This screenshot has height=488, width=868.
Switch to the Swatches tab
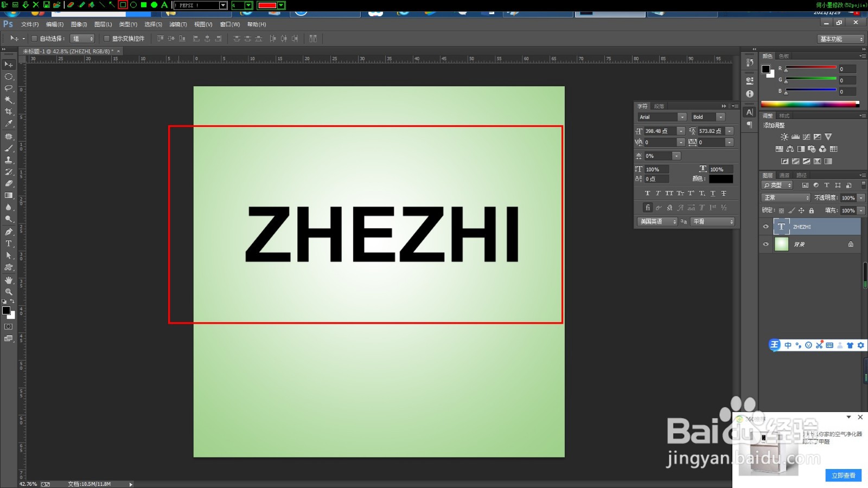784,56
